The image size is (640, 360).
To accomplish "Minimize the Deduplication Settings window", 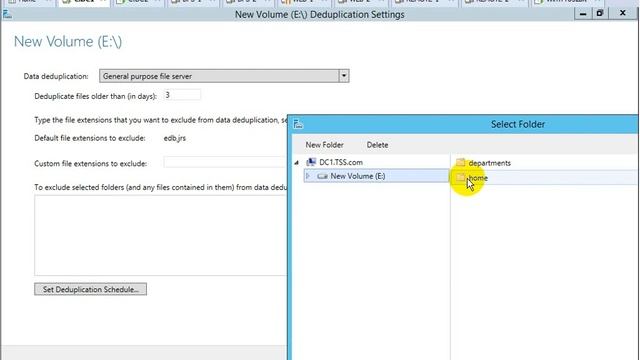I will pos(583,14).
